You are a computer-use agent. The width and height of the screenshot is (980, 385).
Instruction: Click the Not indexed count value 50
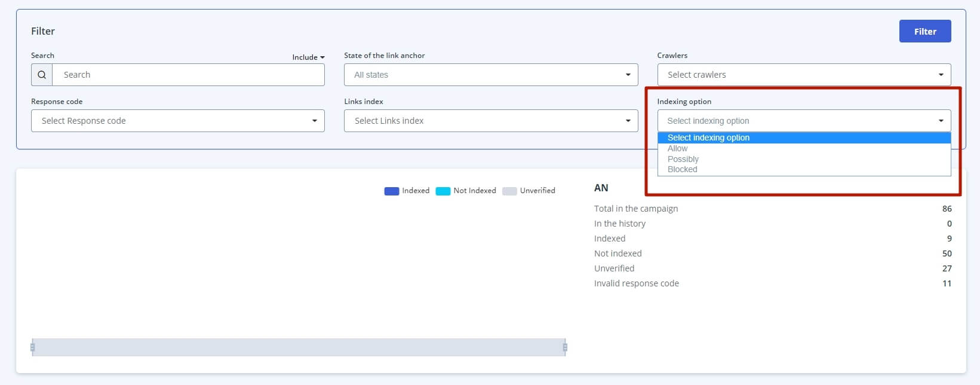(x=947, y=253)
